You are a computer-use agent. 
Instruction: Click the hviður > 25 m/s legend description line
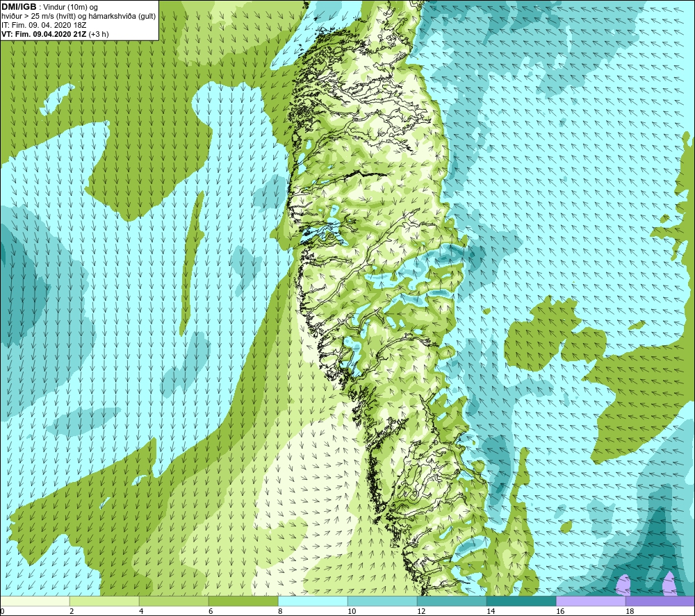(x=79, y=17)
